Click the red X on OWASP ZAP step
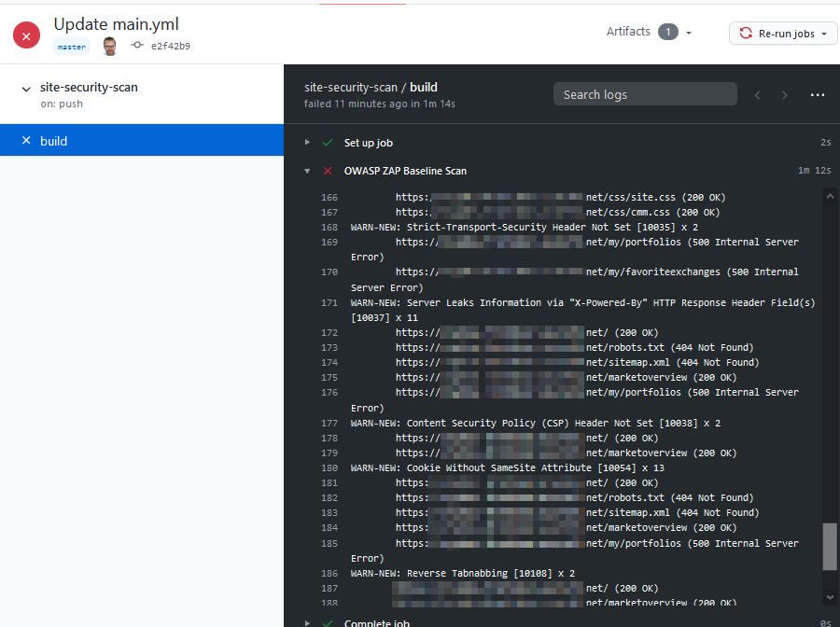840x627 pixels. tap(328, 171)
